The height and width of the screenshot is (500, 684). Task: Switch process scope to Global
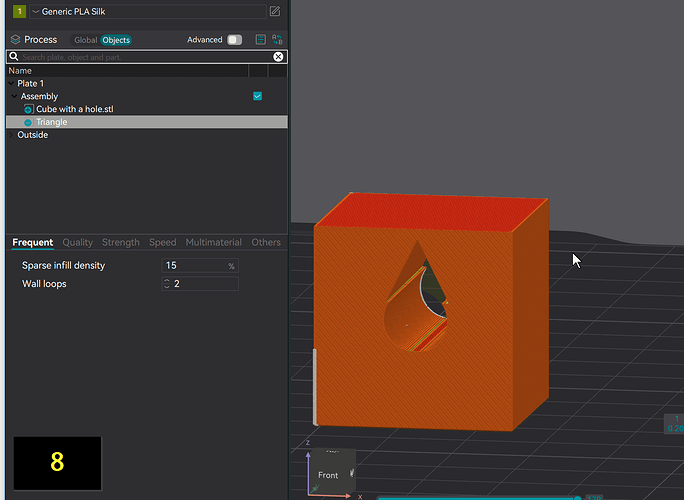(85, 40)
